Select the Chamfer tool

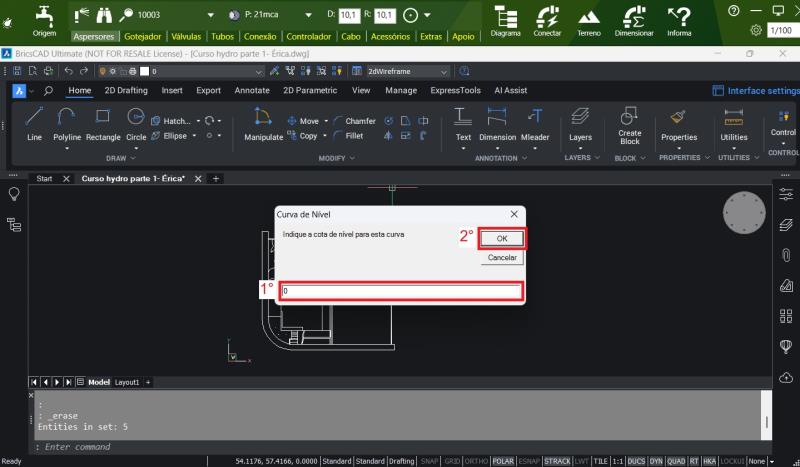[355, 121]
